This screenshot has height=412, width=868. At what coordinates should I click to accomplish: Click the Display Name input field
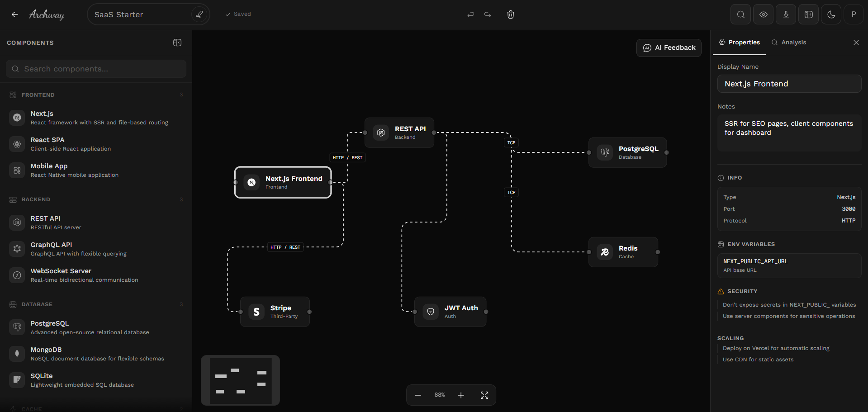[x=789, y=84]
